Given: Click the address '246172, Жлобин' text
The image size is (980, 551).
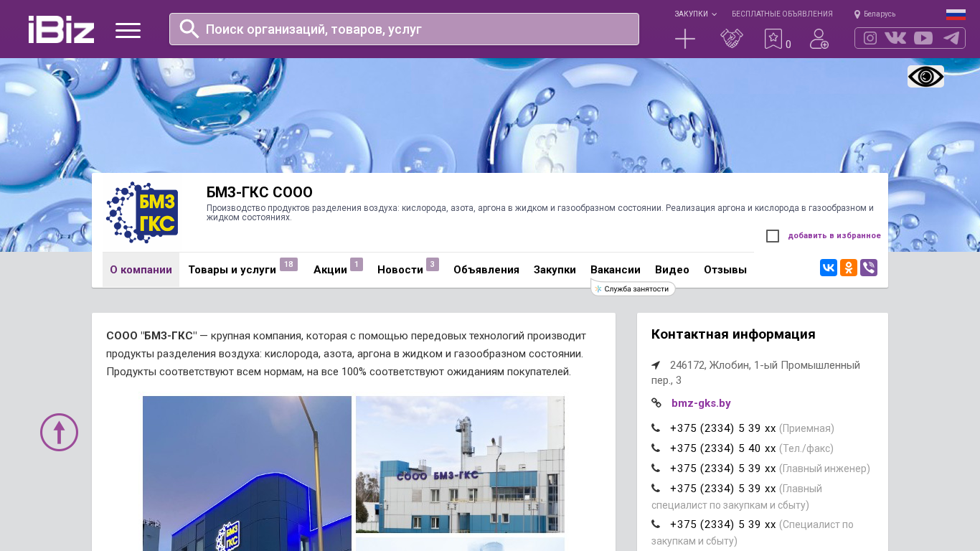Looking at the screenshot, I should tap(755, 372).
